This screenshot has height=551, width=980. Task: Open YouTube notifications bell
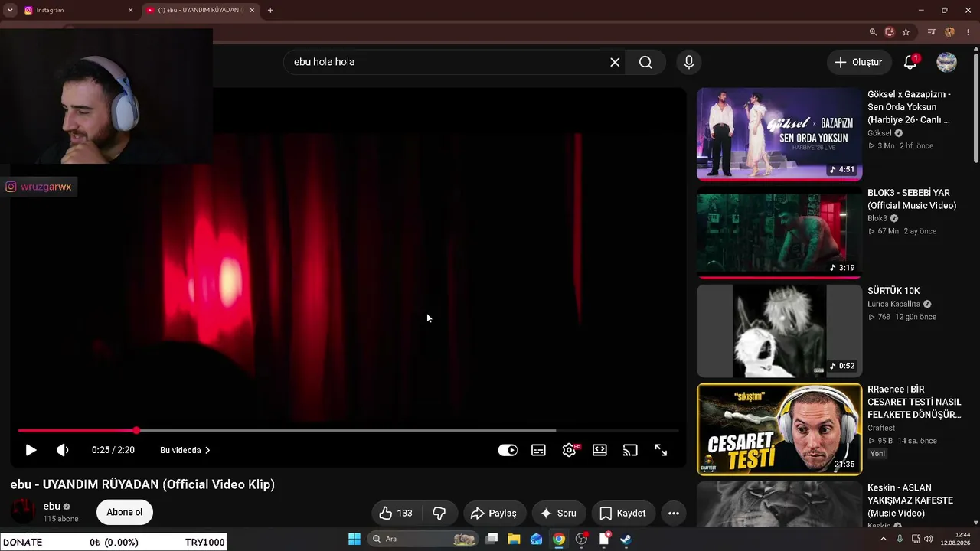(910, 62)
